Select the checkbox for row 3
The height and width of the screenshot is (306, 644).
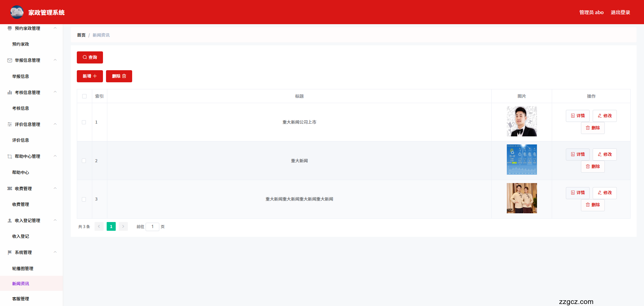(x=84, y=199)
